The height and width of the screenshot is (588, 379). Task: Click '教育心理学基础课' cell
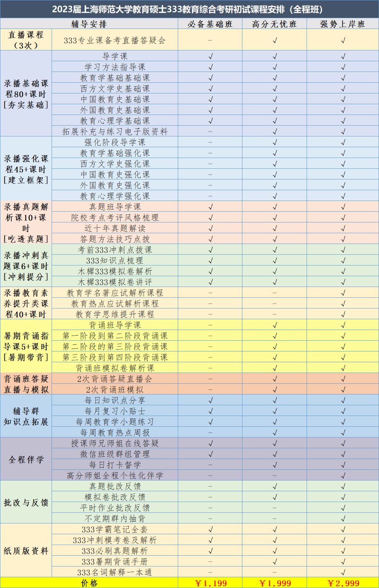click(x=115, y=121)
